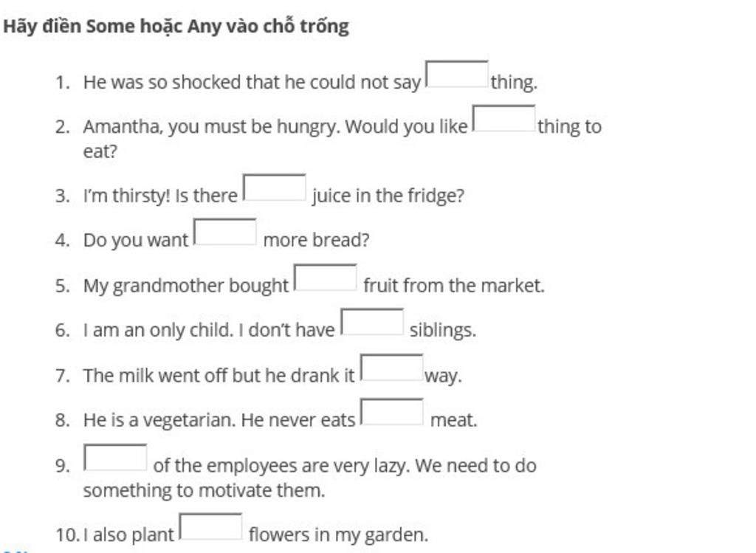Click the blank before 'thing.' in sentence 1
The image size is (756, 553).
click(456, 74)
